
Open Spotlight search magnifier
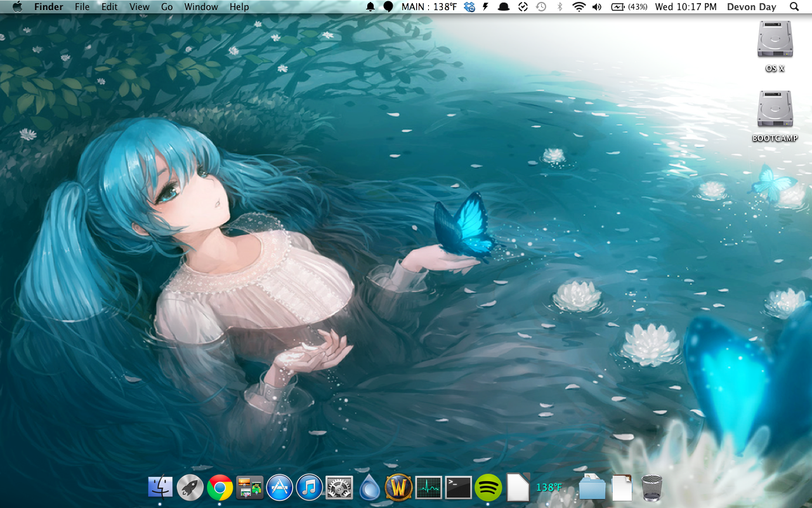pos(794,7)
